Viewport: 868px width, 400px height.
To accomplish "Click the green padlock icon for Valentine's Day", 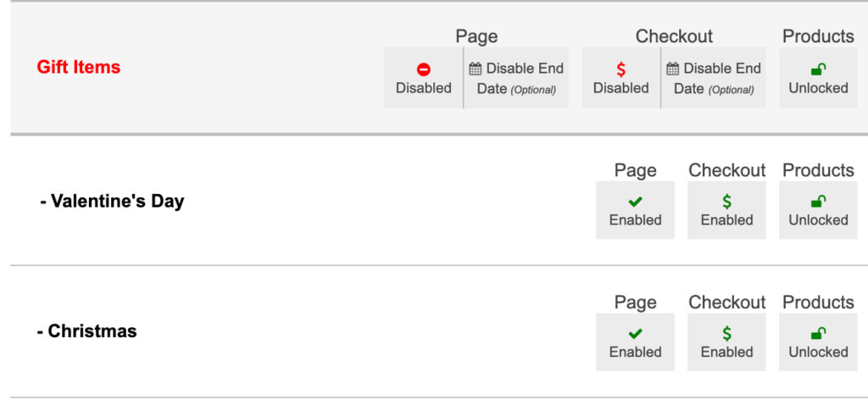I will coord(818,202).
